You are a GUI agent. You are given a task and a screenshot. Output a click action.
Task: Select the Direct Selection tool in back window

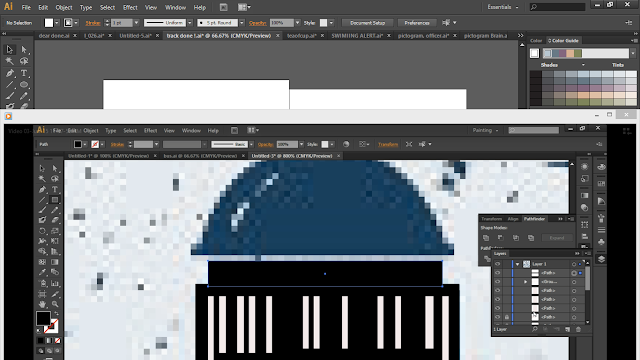tap(24, 50)
